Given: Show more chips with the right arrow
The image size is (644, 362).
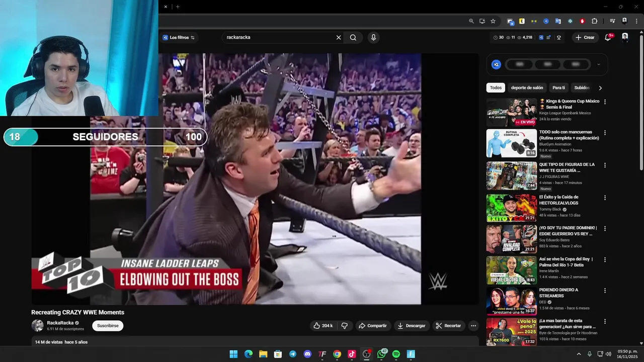Looking at the screenshot, I should (600, 88).
